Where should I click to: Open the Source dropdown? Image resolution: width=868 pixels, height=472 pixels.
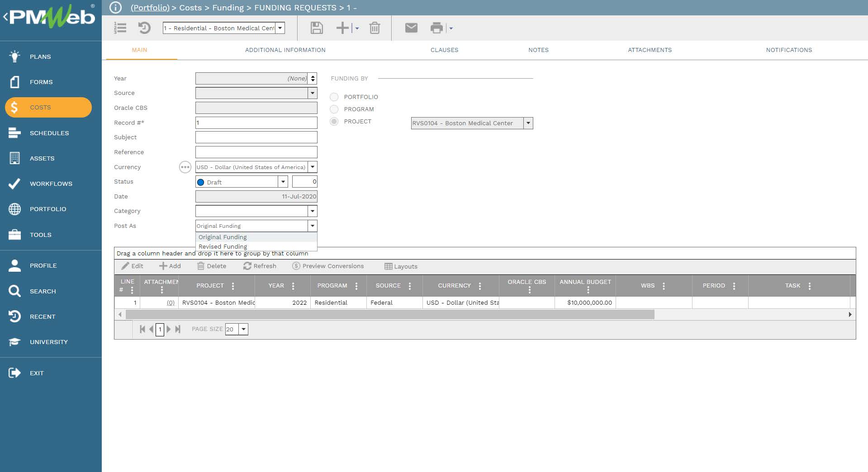coord(312,93)
